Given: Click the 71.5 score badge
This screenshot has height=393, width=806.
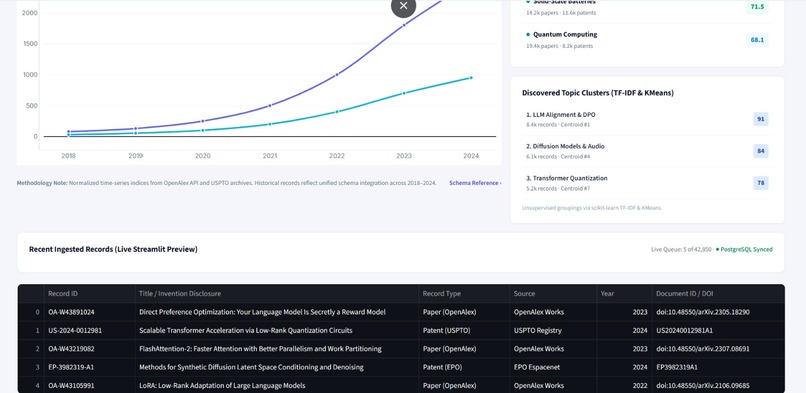Looking at the screenshot, I should pyautogui.click(x=757, y=7).
